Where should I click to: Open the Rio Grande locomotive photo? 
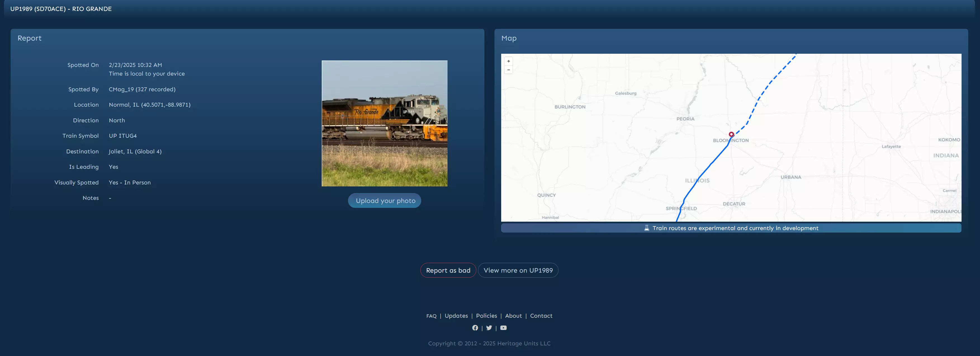[384, 123]
